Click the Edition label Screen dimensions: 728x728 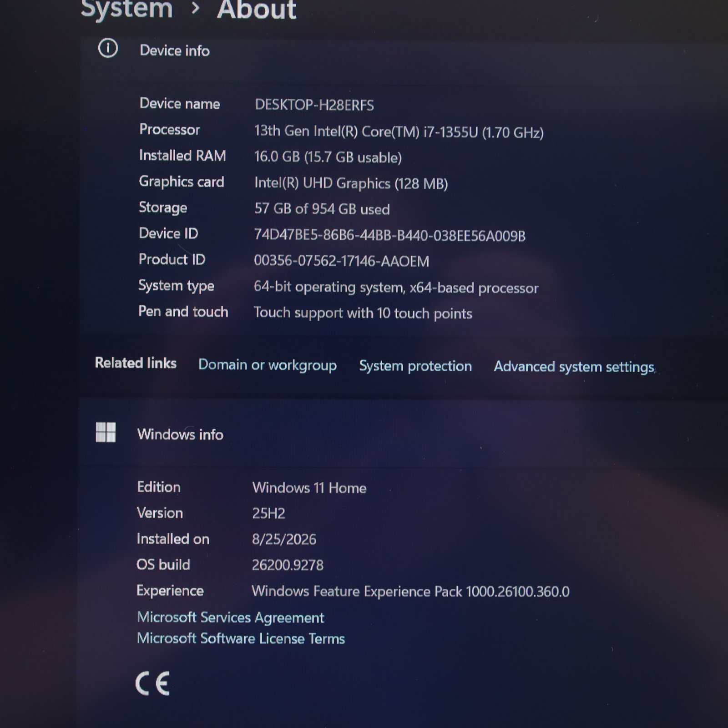[x=159, y=487]
